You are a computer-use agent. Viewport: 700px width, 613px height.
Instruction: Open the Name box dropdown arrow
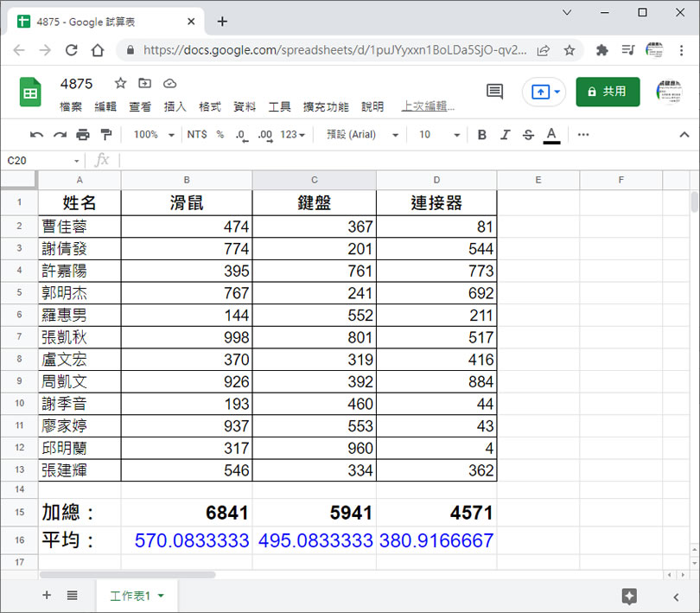(76, 161)
